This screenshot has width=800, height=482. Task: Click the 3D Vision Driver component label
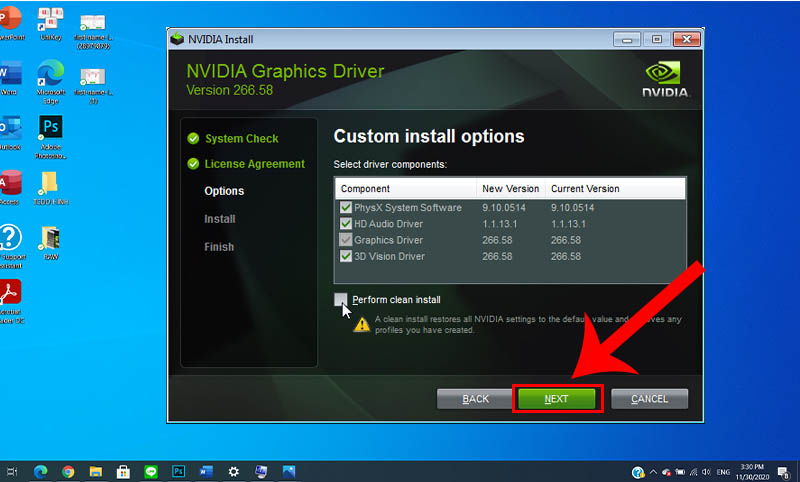click(389, 256)
